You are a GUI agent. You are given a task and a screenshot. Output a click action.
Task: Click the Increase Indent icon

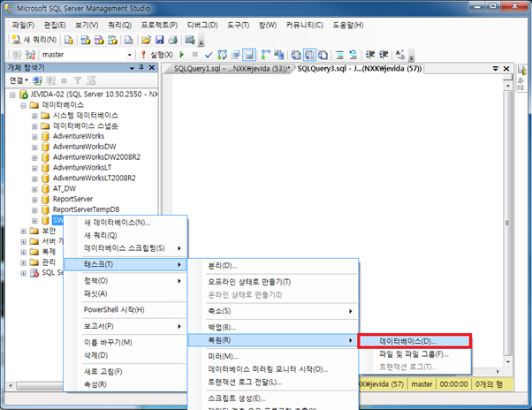[x=384, y=55]
